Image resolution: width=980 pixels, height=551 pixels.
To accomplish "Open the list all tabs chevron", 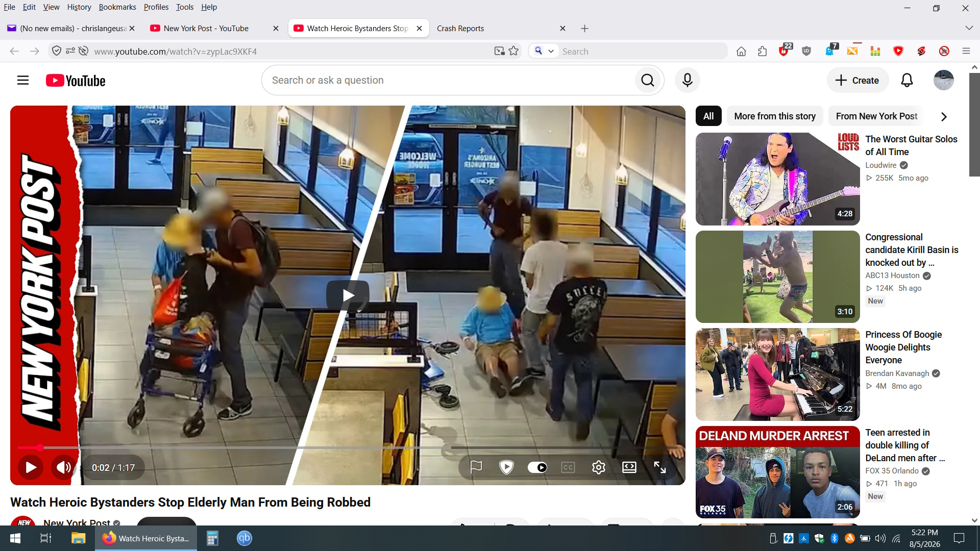I will (x=969, y=28).
